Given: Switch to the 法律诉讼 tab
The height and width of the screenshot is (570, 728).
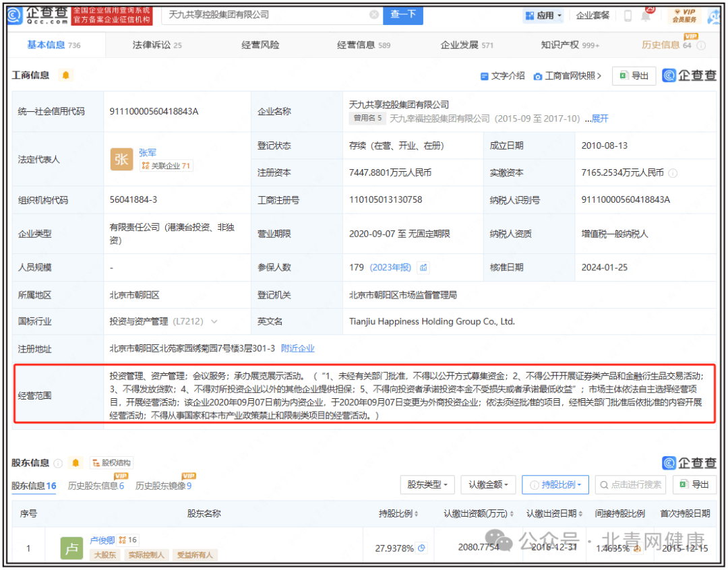Looking at the screenshot, I should click(x=157, y=45).
